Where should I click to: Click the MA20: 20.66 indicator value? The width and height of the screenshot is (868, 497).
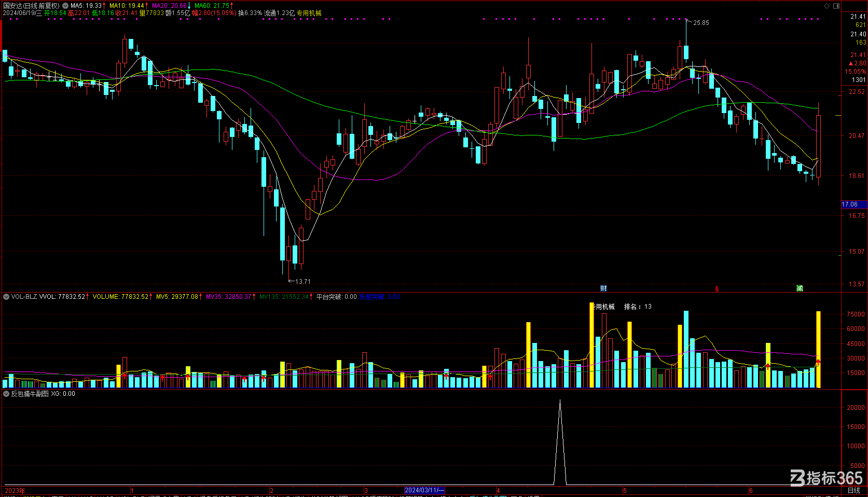coord(169,6)
